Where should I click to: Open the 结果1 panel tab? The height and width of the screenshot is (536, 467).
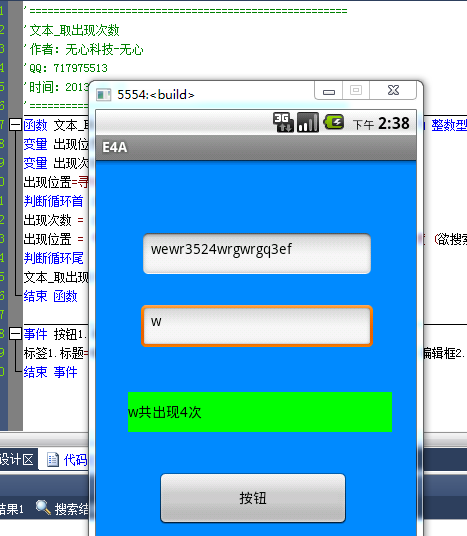coord(12,509)
